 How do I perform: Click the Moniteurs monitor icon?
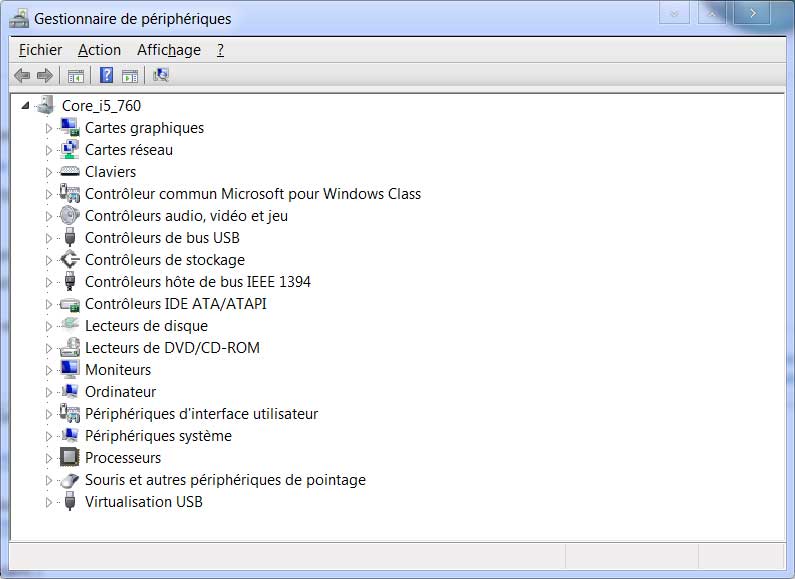coord(69,369)
